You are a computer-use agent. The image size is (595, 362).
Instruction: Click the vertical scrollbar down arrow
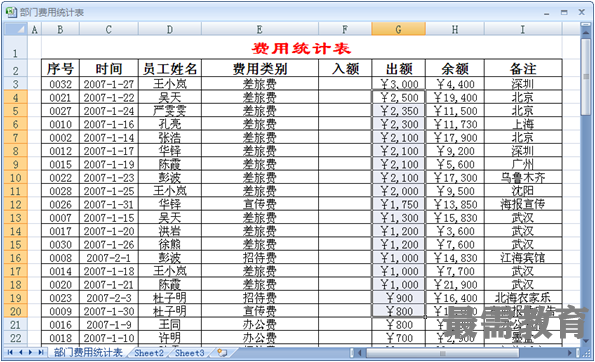[586, 340]
